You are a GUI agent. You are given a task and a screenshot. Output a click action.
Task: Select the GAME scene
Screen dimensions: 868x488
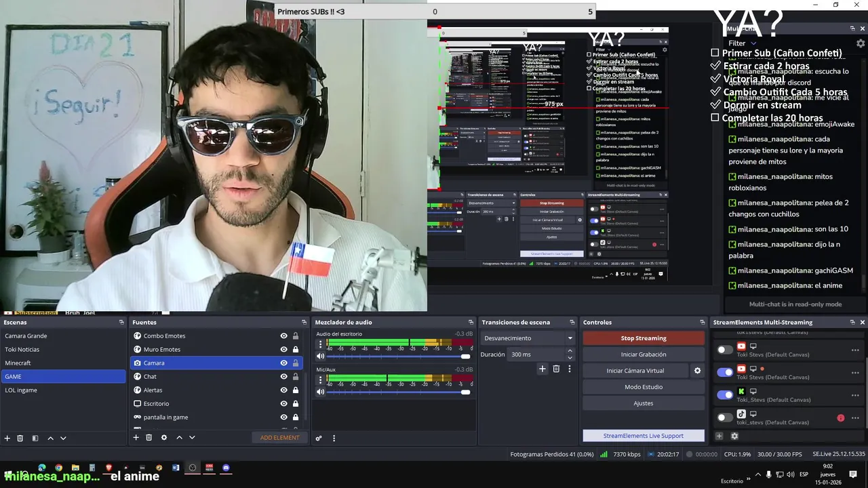pos(62,376)
